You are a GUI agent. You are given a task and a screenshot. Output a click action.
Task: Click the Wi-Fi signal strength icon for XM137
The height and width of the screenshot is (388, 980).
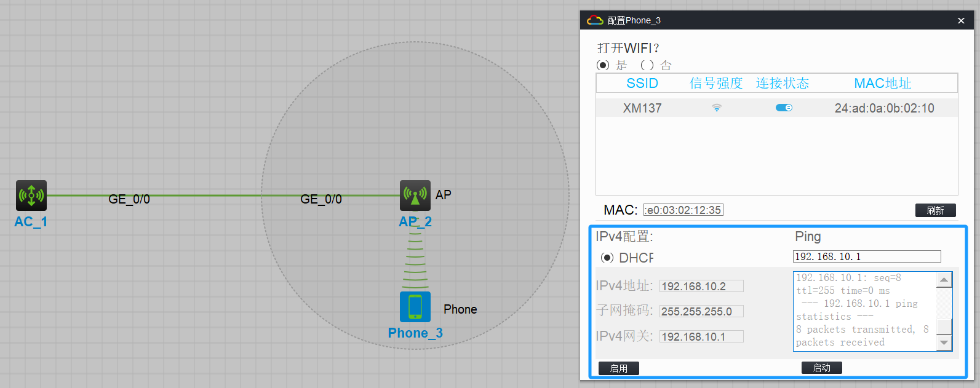click(x=717, y=108)
